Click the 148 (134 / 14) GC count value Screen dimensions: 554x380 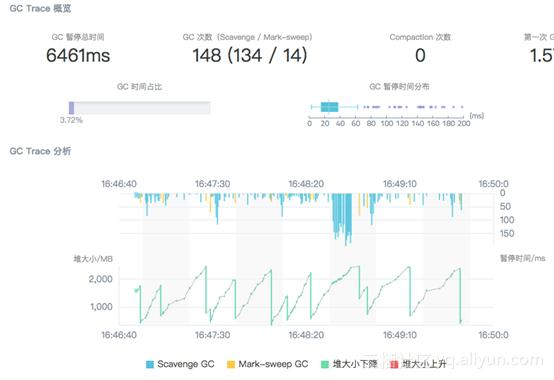(250, 55)
